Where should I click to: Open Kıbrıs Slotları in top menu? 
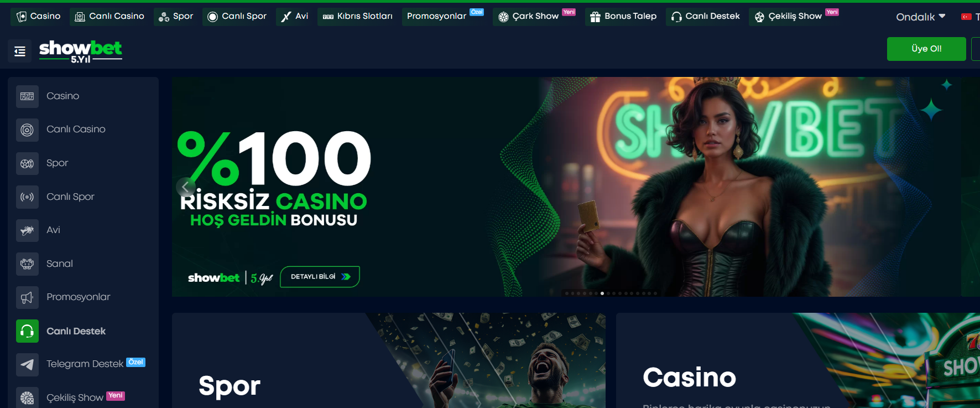[x=357, y=17]
